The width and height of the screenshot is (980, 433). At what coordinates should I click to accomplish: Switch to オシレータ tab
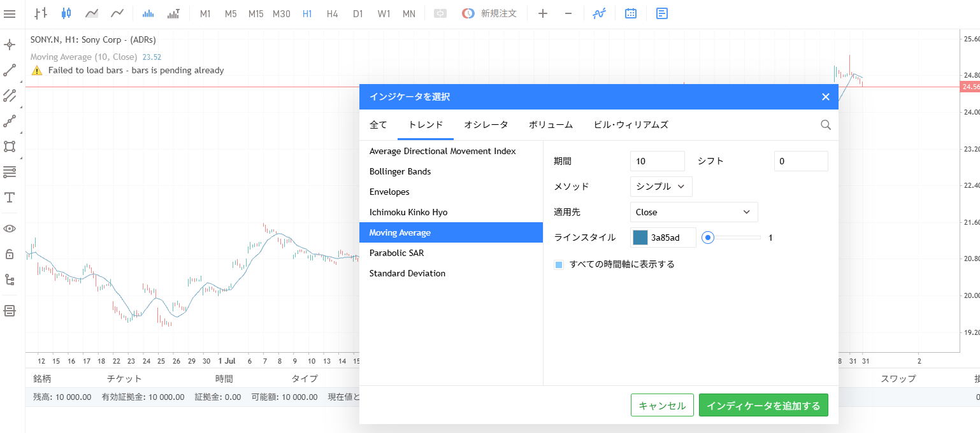[x=486, y=125]
